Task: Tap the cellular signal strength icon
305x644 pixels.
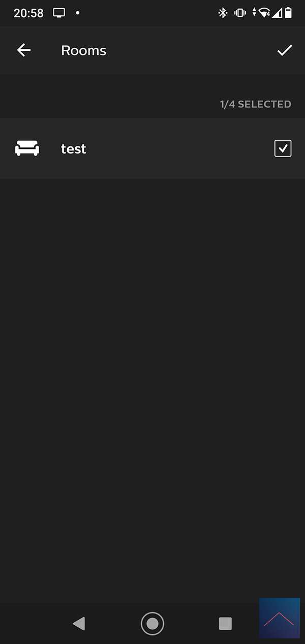Action: [x=277, y=13]
